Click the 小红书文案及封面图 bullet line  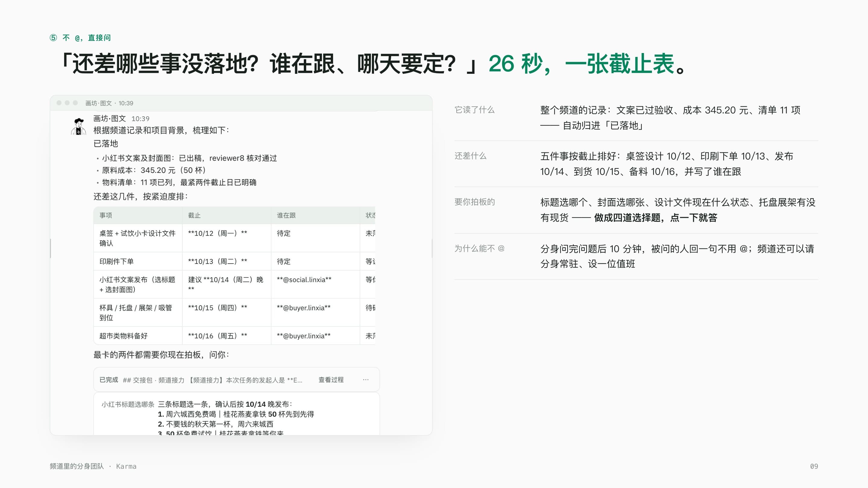coord(189,158)
